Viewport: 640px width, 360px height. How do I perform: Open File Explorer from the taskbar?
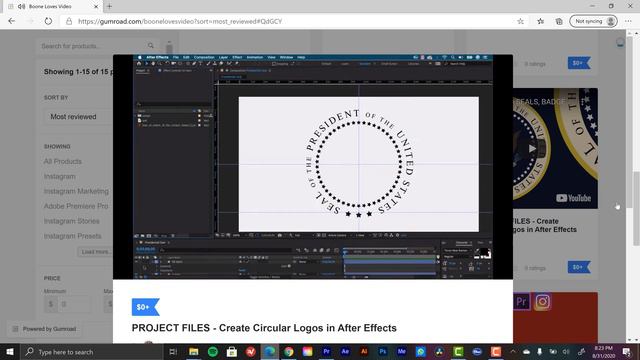pyautogui.click(x=193, y=352)
